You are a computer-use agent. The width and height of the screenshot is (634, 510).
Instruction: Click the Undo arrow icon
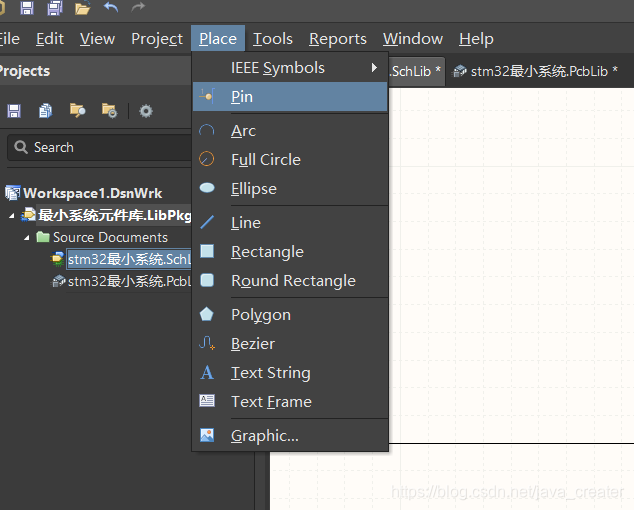click(x=110, y=7)
